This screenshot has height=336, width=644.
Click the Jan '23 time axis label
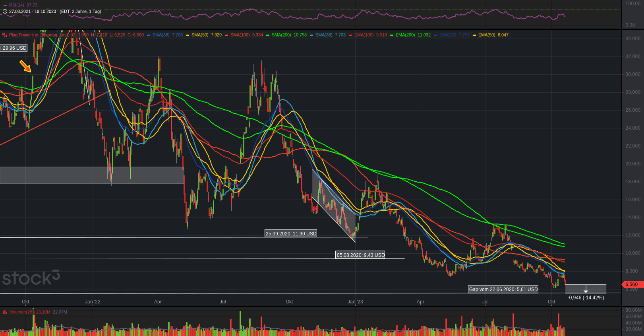(355, 302)
